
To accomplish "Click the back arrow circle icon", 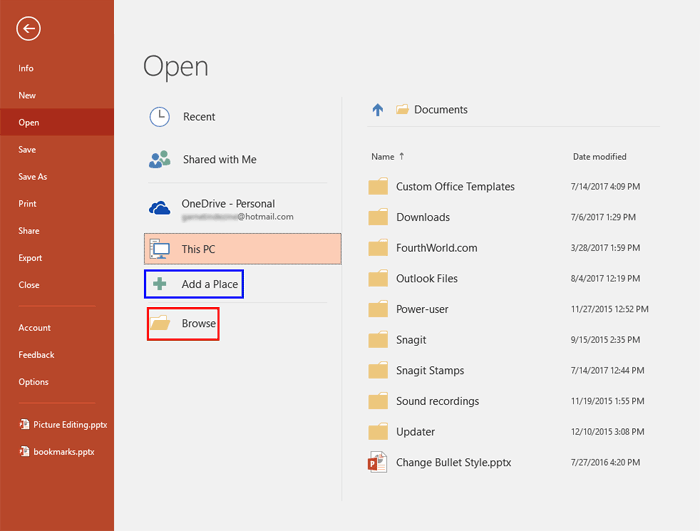I will [x=28, y=29].
